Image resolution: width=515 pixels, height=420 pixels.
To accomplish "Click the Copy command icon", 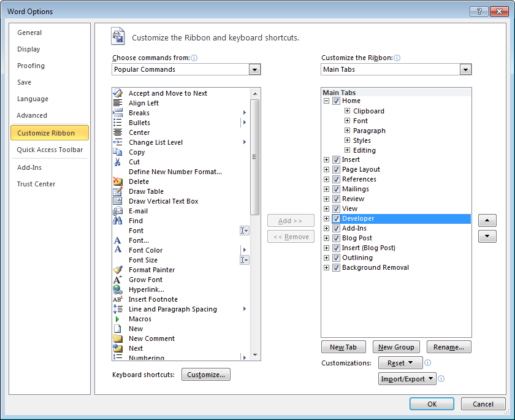I will point(118,152).
